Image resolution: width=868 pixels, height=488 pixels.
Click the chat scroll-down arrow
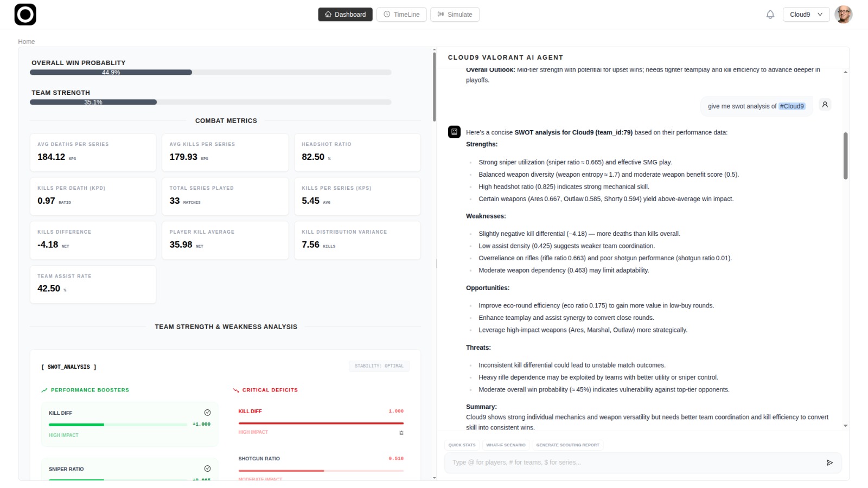pos(845,426)
